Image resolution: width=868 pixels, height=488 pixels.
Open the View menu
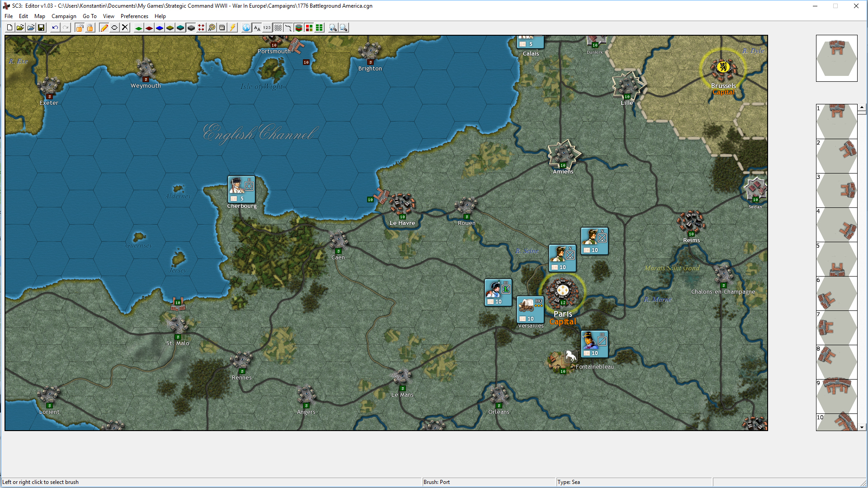108,16
